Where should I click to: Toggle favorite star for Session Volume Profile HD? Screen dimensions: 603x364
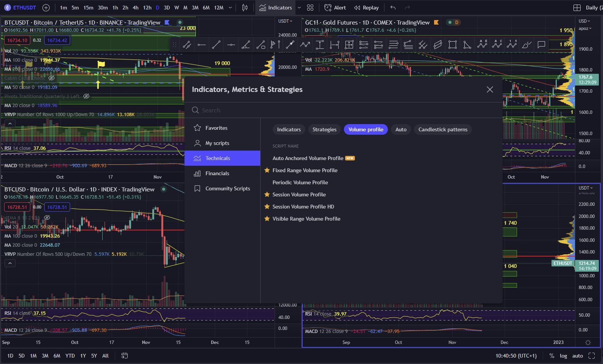coord(267,207)
